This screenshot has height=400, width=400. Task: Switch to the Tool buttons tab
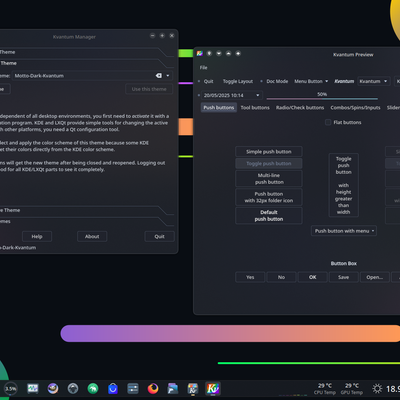[255, 107]
